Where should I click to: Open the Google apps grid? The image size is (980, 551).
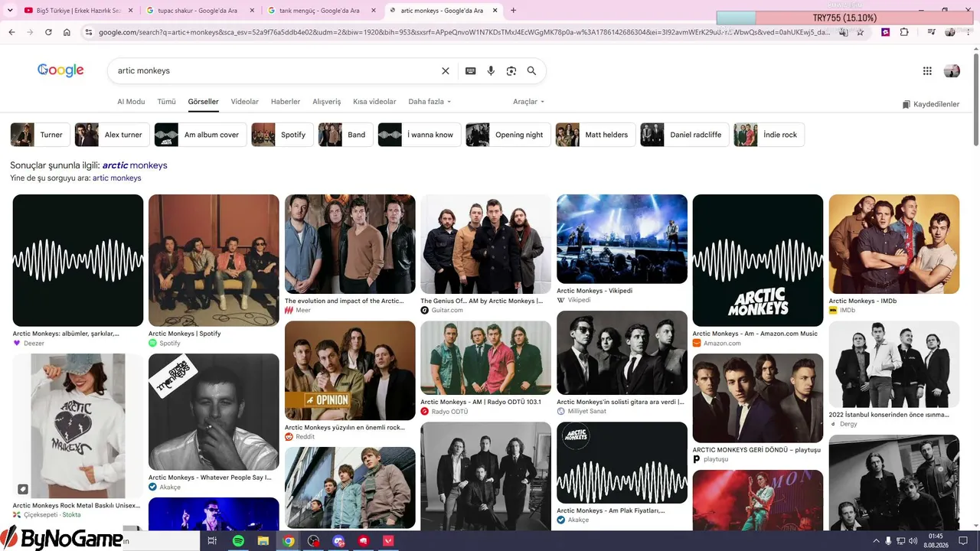(927, 71)
